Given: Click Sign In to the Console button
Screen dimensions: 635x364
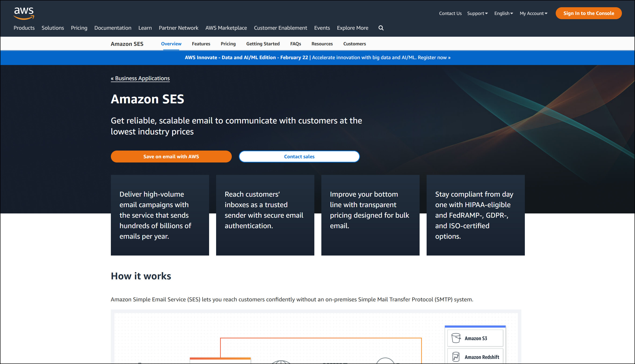Looking at the screenshot, I should tap(588, 13).
